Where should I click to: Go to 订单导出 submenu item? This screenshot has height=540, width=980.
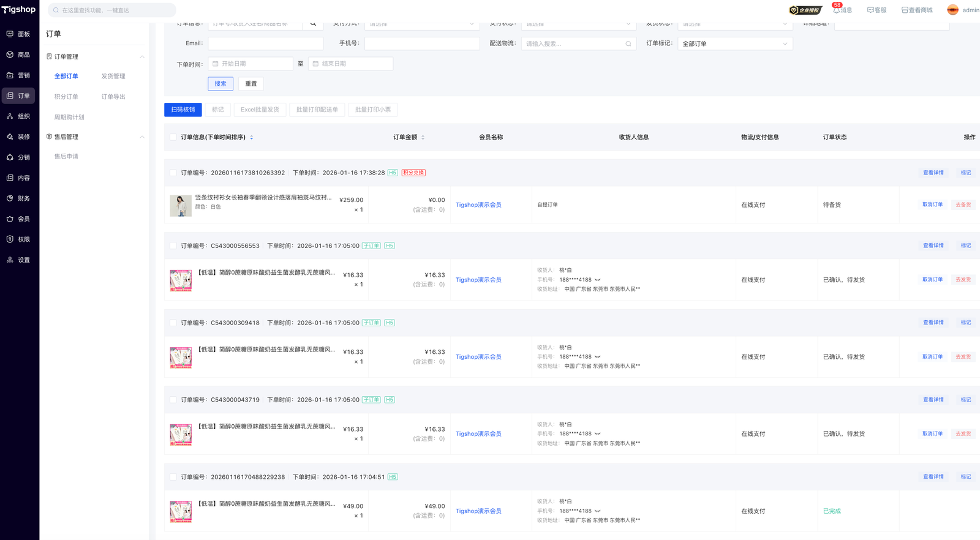pos(113,97)
